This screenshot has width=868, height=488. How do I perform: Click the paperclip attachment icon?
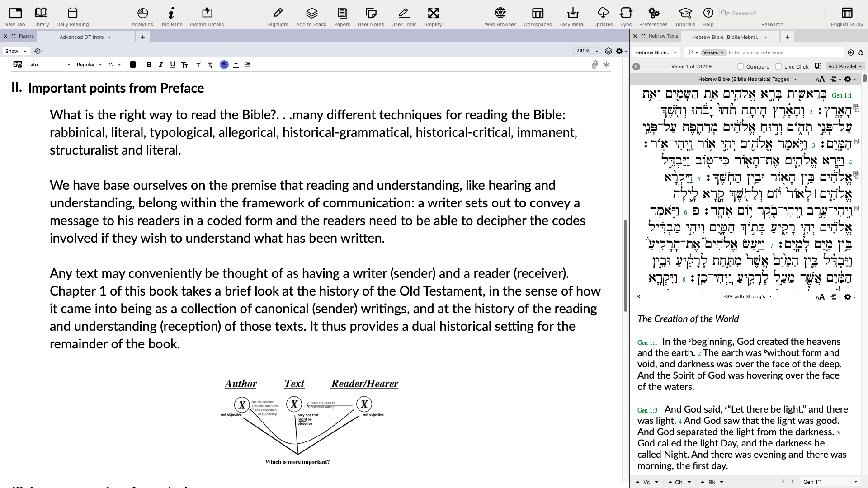pos(594,65)
